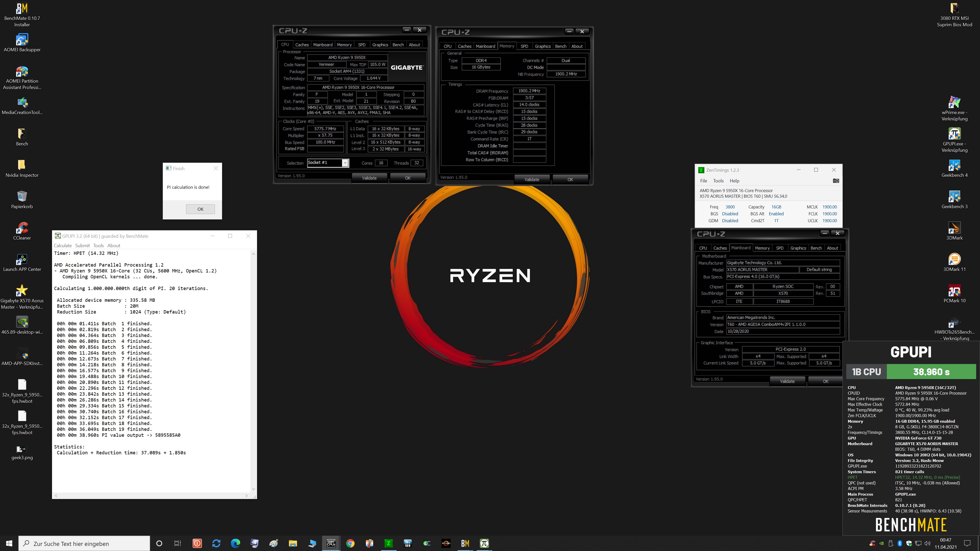
Task: Click ZenTimings screenshot camera icon
Action: coord(836,181)
